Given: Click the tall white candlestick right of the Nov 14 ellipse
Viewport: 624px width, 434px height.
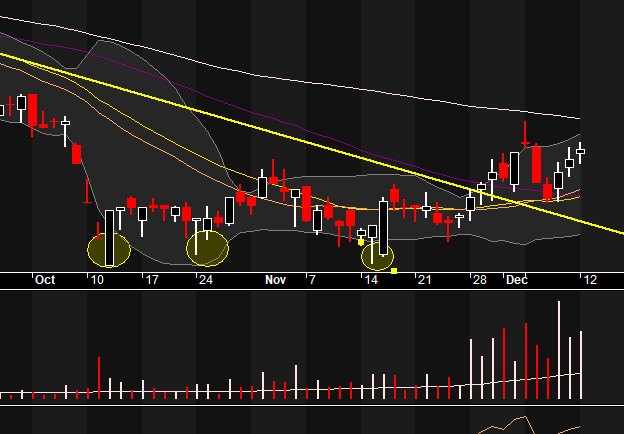Looking at the screenshot, I should click(384, 228).
